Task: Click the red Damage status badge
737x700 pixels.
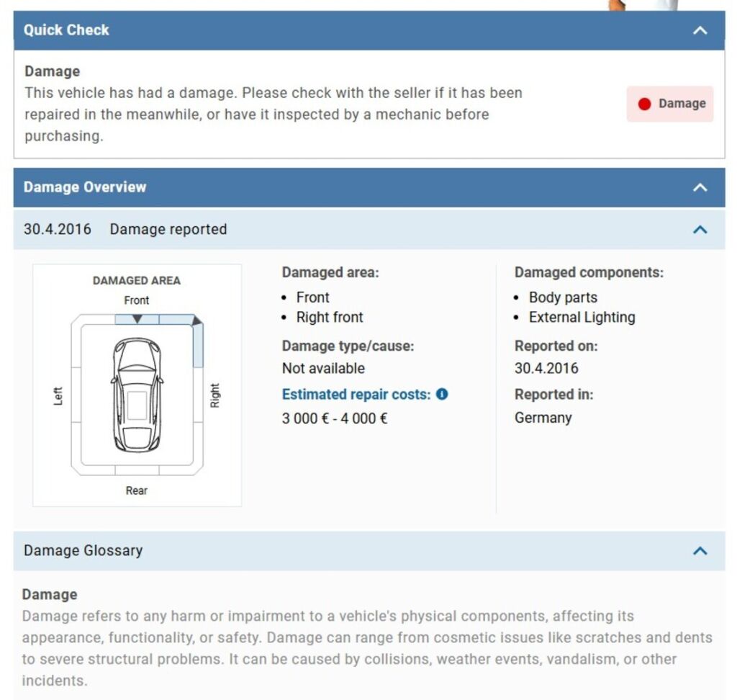Action: [670, 104]
